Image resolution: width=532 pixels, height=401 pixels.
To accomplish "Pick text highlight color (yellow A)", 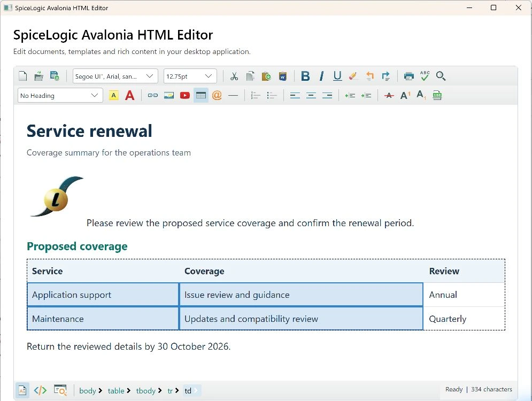I will coord(114,95).
